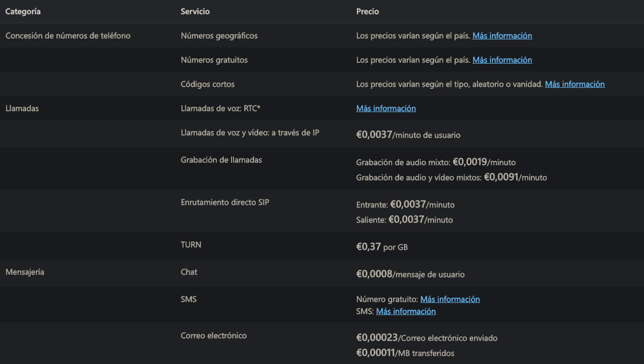The height and width of the screenshot is (364, 644).
Task: Open Más información link for Números gratuitos
Action: coord(502,60)
